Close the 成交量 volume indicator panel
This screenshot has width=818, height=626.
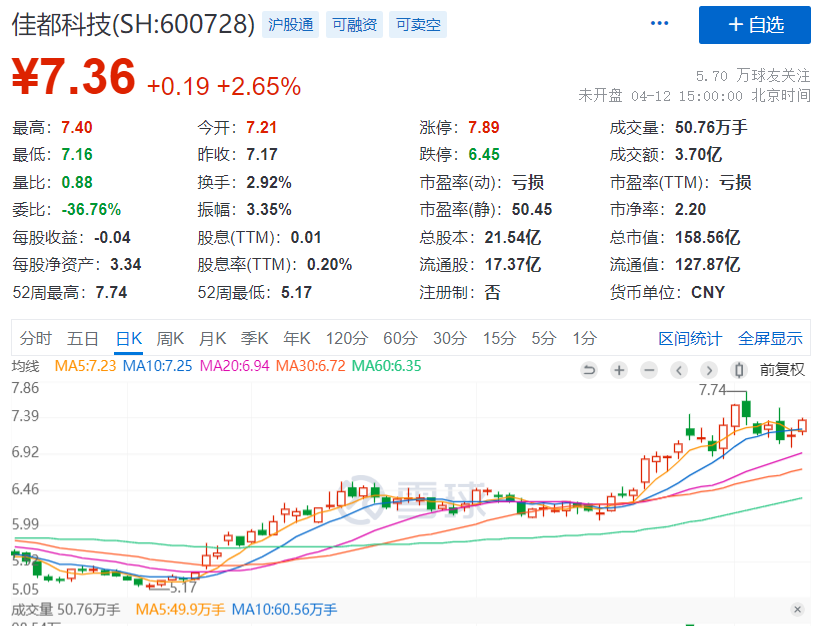coord(797,609)
